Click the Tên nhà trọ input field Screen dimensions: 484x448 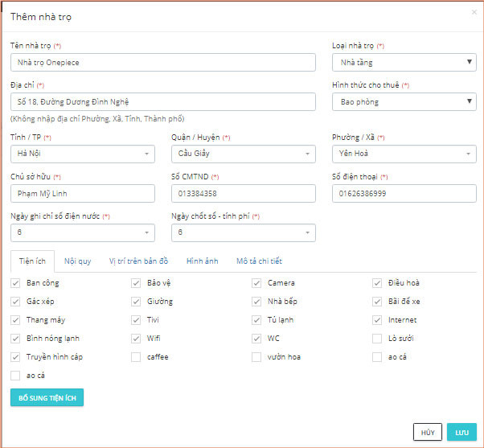162,63
